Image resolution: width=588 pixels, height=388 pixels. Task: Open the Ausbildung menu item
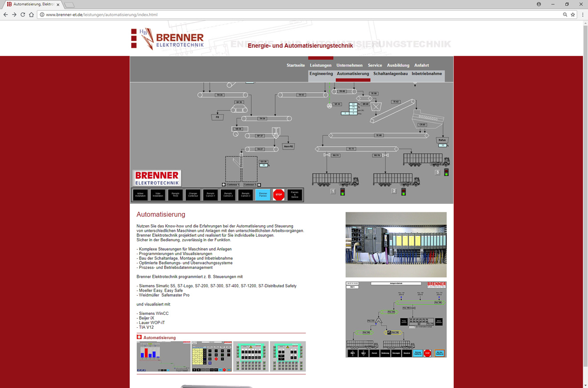point(398,66)
